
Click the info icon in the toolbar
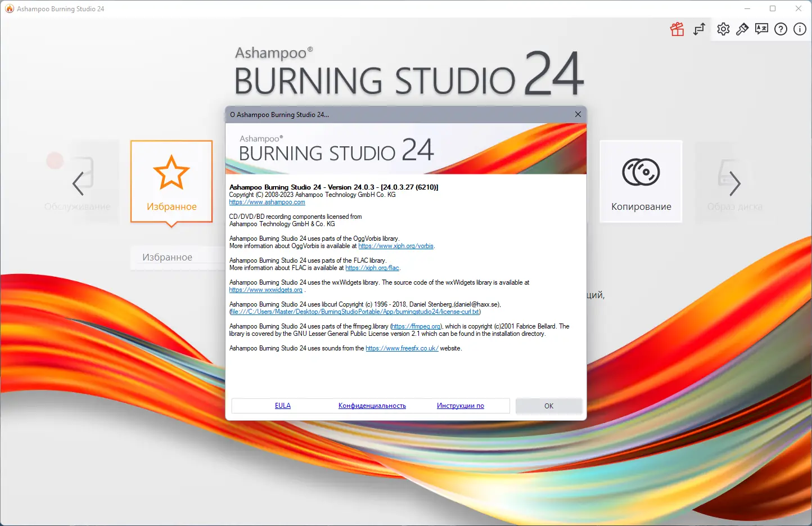tap(800, 29)
